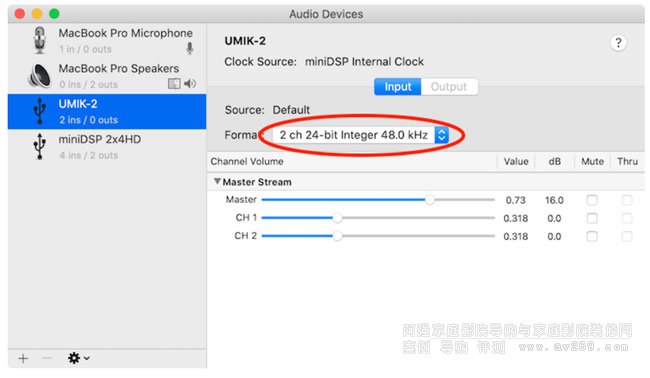The width and height of the screenshot is (650, 378).
Task: Click the miniDSP 2x4HD USB icon
Action: pos(40,146)
